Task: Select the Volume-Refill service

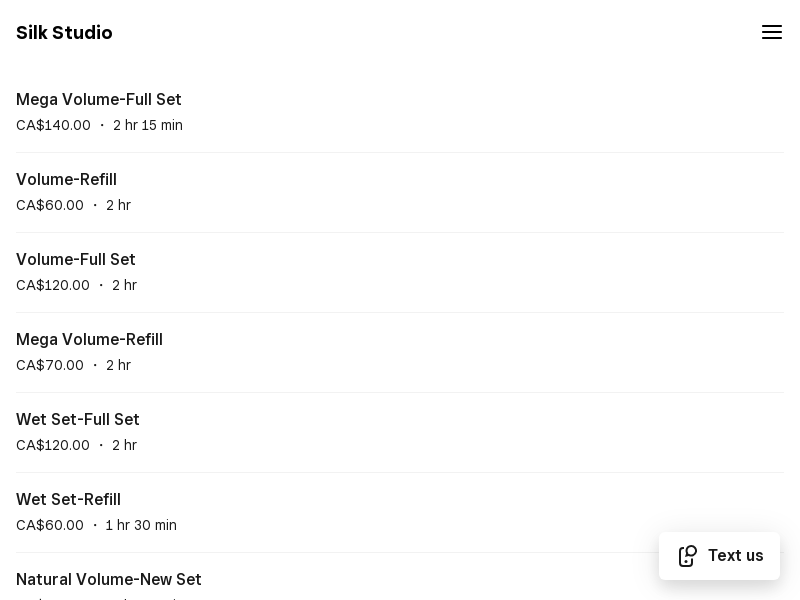Action: click(x=66, y=180)
